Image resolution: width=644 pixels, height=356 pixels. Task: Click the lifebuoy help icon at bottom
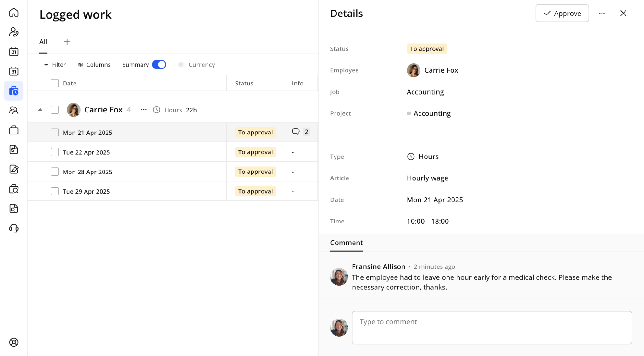(14, 342)
